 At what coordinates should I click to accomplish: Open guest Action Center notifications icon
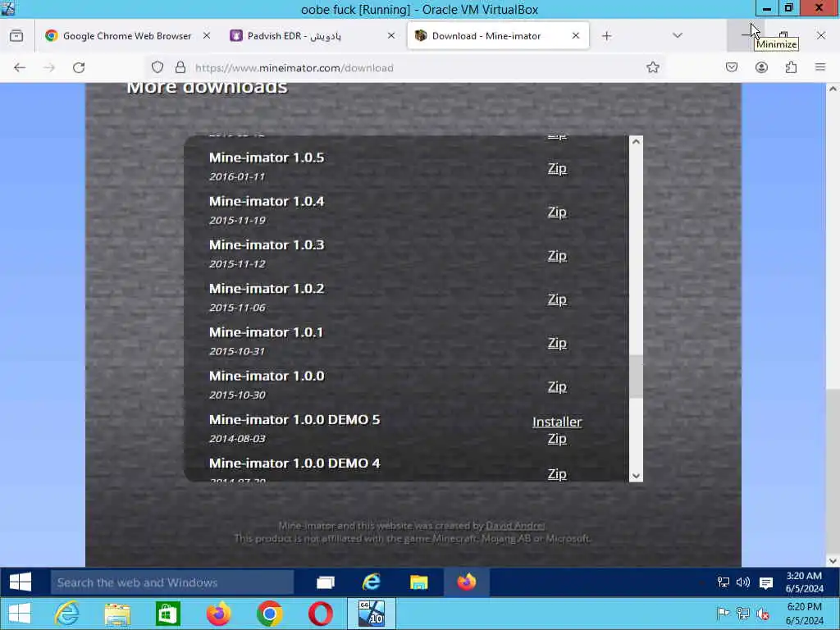[x=766, y=583]
